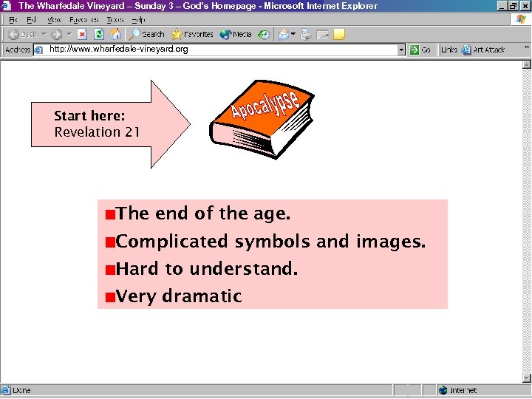Viewport: 532px width, 399px height.
Task: Open the History icon in the toolbar
Action: point(264,34)
